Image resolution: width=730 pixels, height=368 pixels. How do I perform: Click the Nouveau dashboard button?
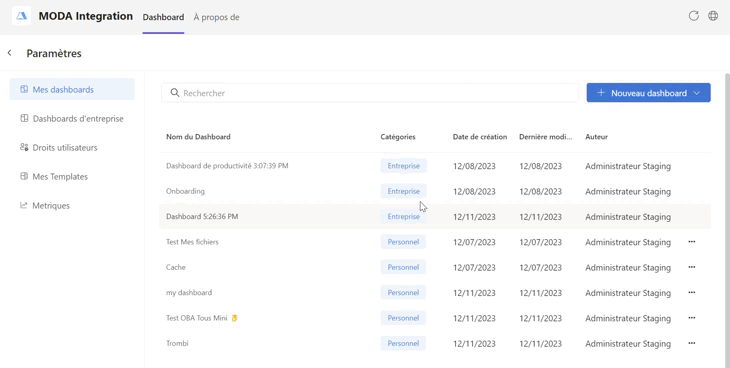(x=649, y=93)
